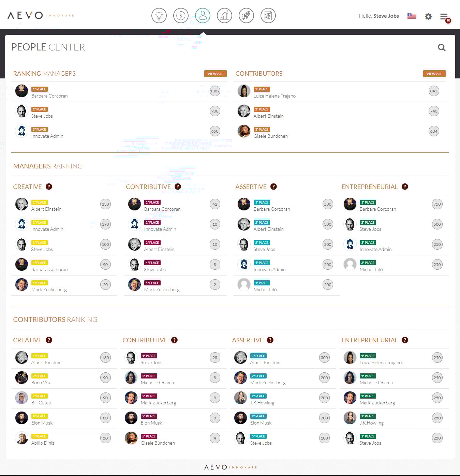The image size is (460, 476).
Task: Open Barbara Corcoran's photo in Ranking Managers
Action: coord(22,91)
